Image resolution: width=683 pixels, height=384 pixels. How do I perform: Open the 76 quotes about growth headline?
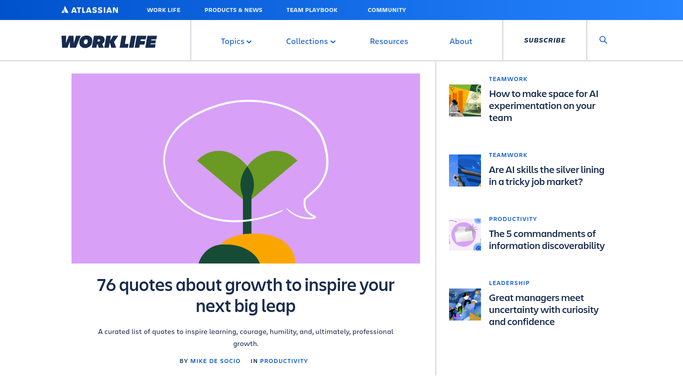click(246, 295)
